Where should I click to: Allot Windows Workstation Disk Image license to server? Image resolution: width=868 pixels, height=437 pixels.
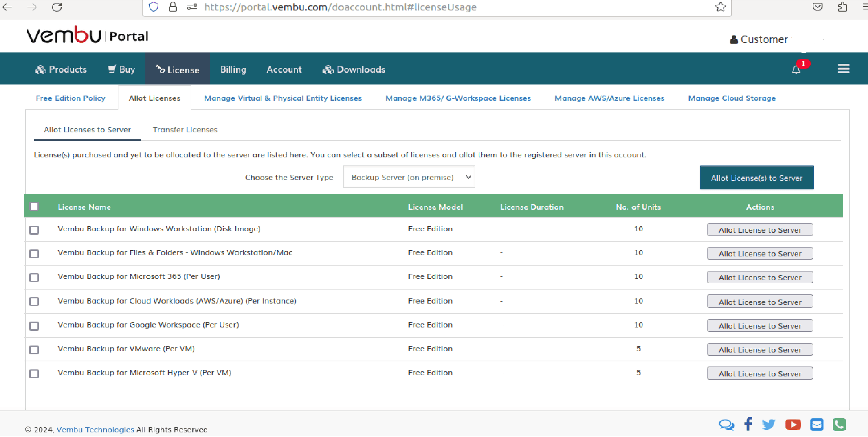tap(760, 230)
